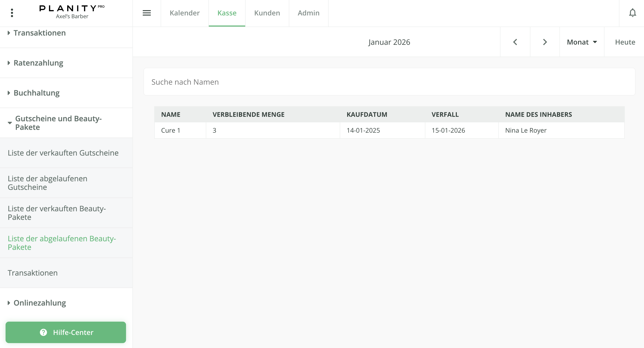Screen dimensions: 644x348
Task: Toggle the hamburger sidebar menu
Action: (x=147, y=13)
